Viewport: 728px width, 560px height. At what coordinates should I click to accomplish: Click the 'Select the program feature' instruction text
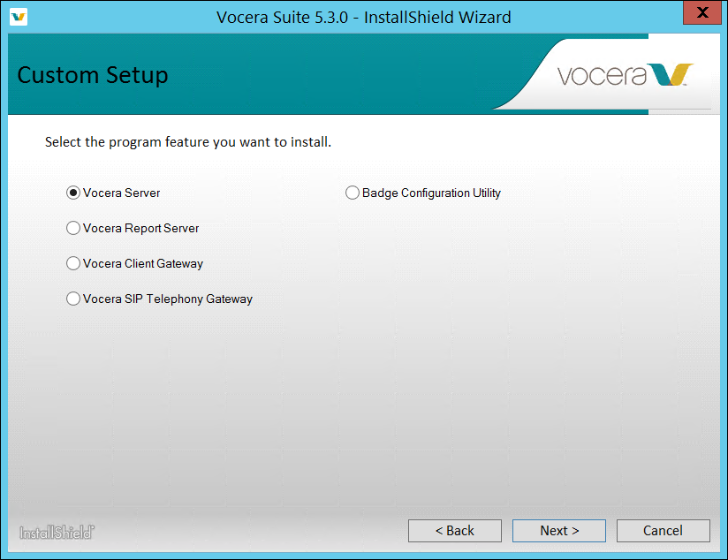[188, 141]
